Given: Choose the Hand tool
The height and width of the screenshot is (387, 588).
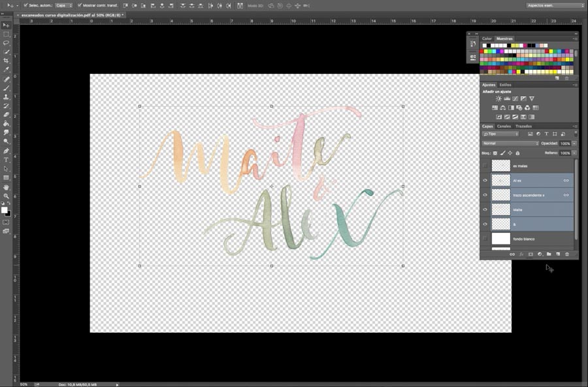Looking at the screenshot, I should 7,187.
